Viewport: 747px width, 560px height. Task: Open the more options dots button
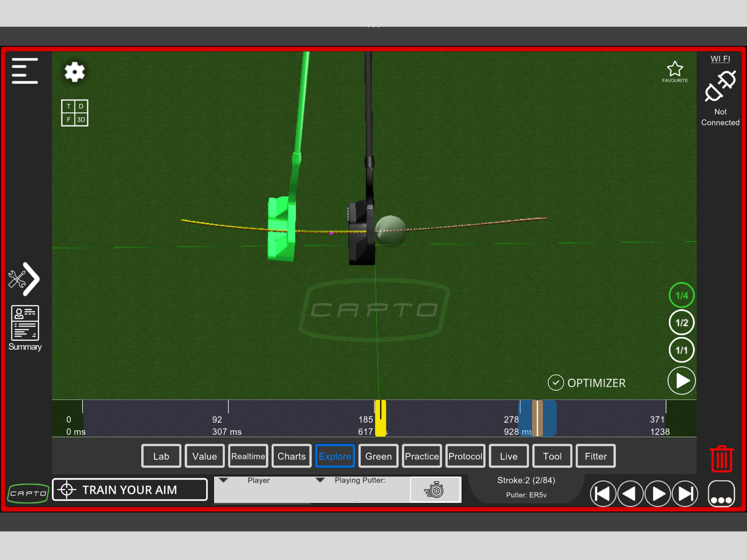point(721,494)
